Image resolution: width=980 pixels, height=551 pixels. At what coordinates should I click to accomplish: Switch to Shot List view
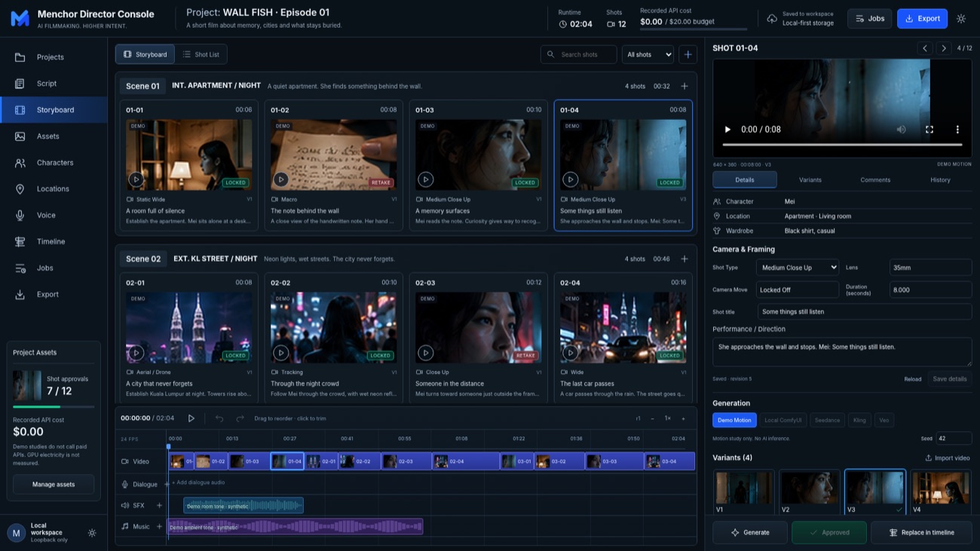click(x=201, y=54)
